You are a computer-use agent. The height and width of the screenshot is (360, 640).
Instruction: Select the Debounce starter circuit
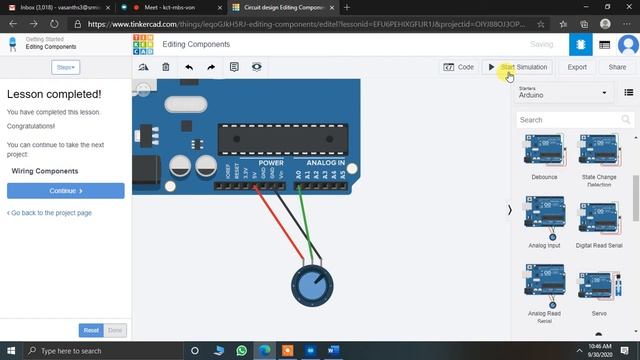click(544, 156)
